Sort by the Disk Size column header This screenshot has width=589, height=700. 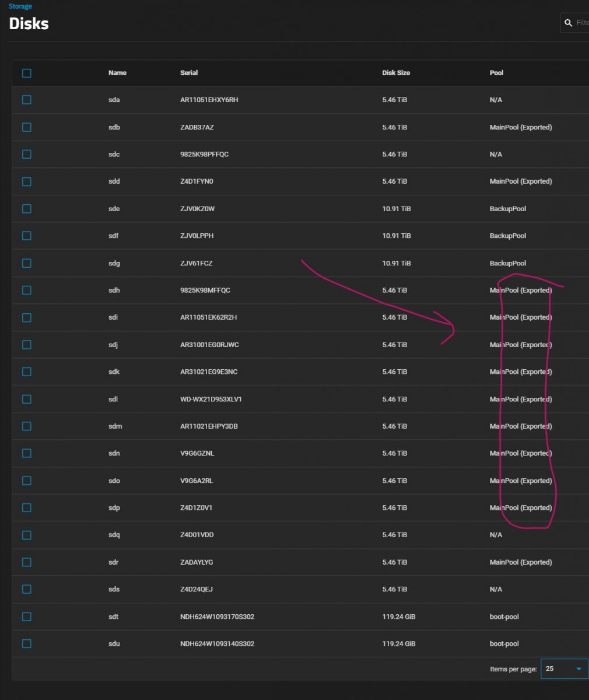point(396,73)
